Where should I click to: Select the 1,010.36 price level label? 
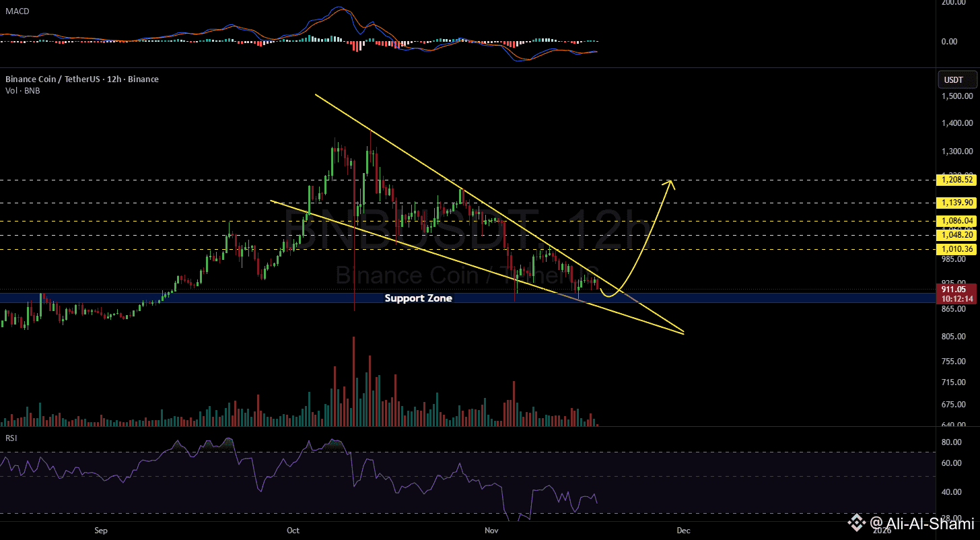[x=956, y=249]
